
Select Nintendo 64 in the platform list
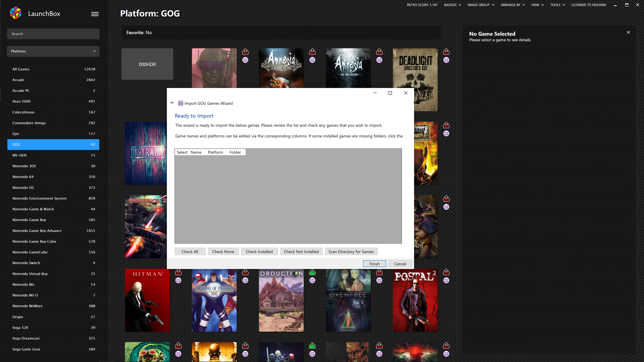pos(23,177)
